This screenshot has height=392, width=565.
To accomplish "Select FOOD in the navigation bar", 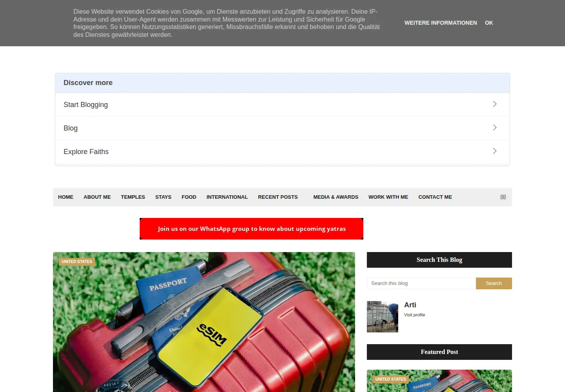I will click(x=189, y=197).
